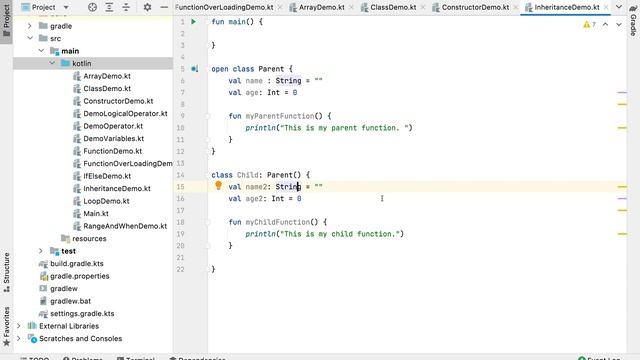Viewport: 640px width, 360px height.
Task: Close the InheritanceDemo.kt tab
Action: point(606,7)
